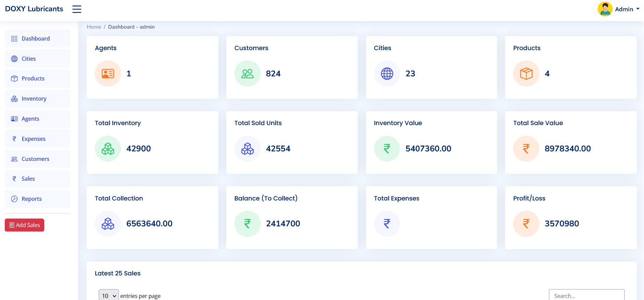Click the DOXY Lubricants brand logo
Viewport: 644px width, 300px height.
pyautogui.click(x=34, y=9)
